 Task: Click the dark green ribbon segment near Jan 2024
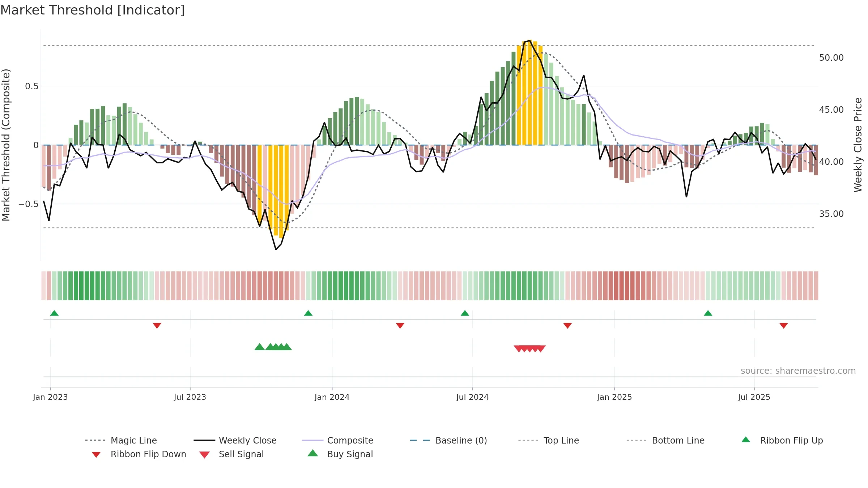346,286
